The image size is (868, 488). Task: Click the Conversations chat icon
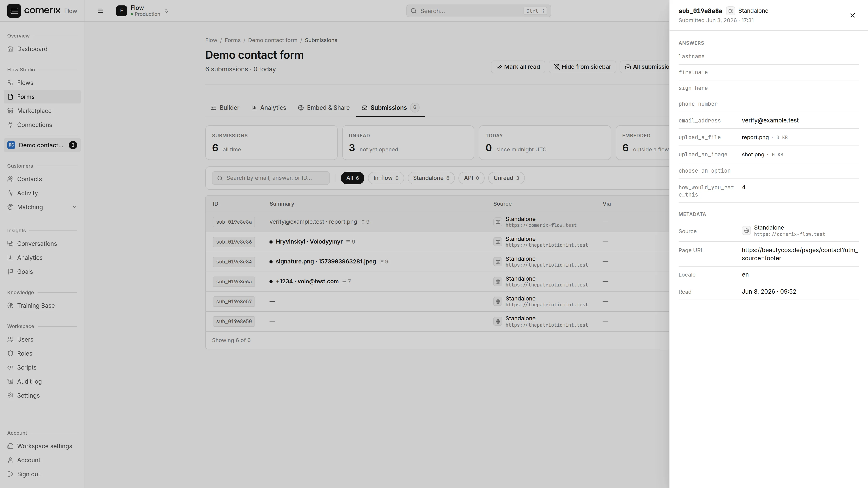pos(10,244)
